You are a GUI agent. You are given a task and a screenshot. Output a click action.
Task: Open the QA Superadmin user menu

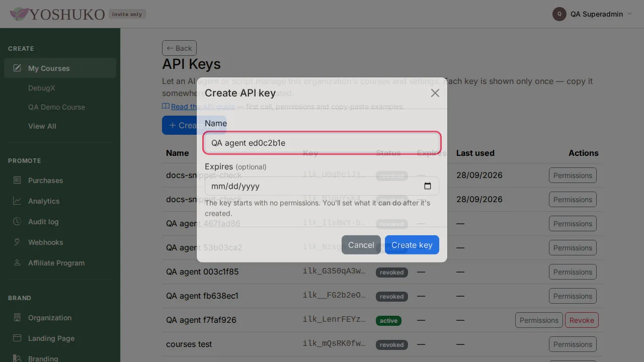592,14
